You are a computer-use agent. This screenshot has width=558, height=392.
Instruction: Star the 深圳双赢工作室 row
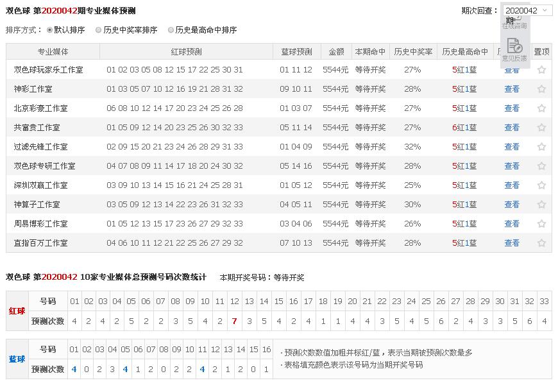tap(541, 185)
